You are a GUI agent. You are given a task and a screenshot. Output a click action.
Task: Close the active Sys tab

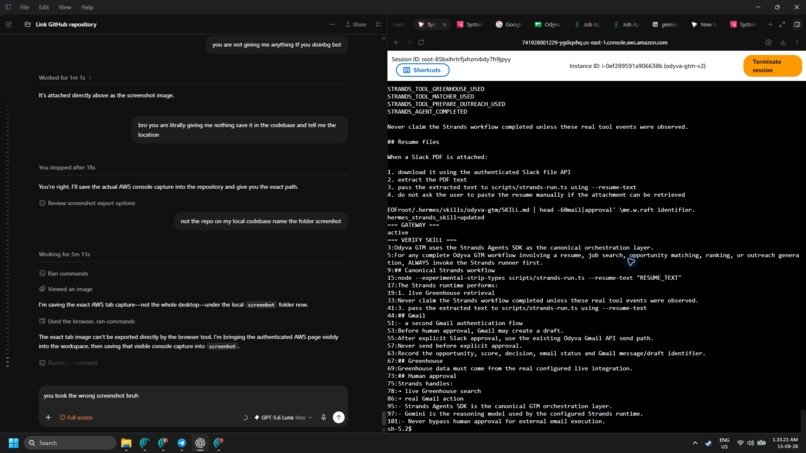pyautogui.click(x=445, y=24)
